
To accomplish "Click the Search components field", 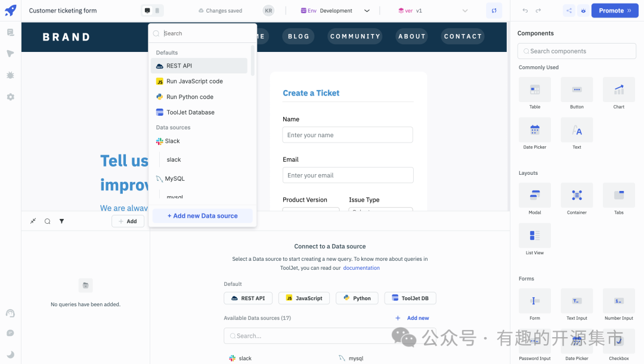I will (577, 51).
